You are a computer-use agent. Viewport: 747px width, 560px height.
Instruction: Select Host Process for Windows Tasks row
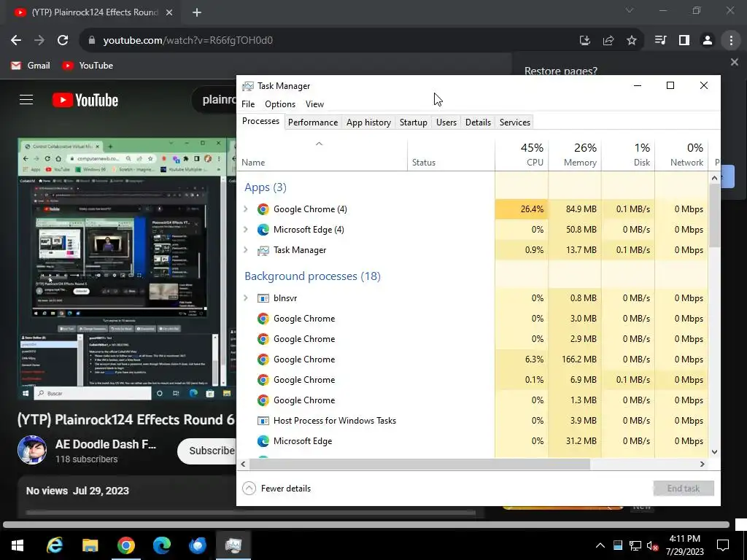tap(472, 421)
